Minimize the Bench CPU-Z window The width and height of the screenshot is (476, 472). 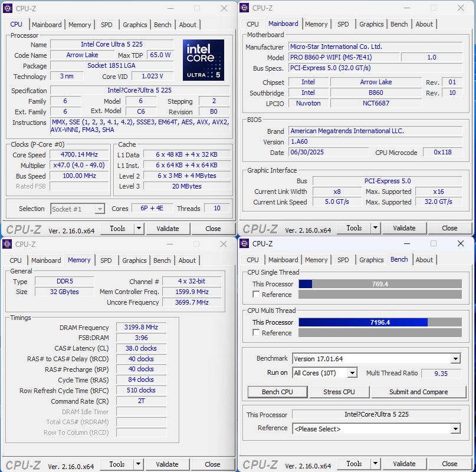pyautogui.click(x=407, y=244)
